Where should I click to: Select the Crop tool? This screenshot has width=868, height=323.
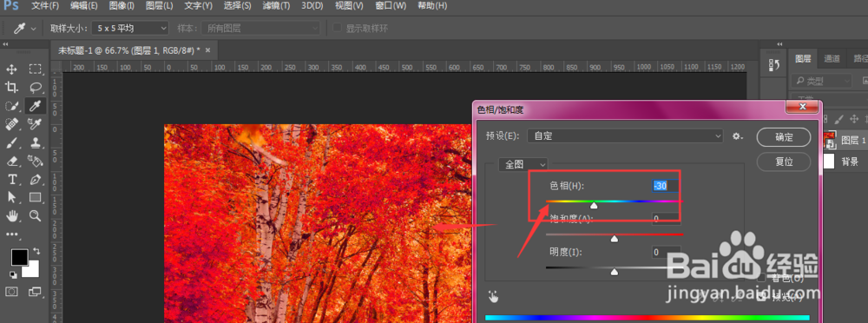click(11, 87)
